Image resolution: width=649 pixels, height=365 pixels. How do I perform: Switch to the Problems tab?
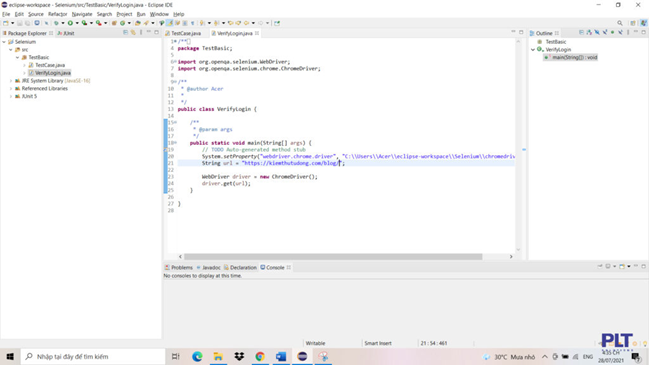pos(179,268)
